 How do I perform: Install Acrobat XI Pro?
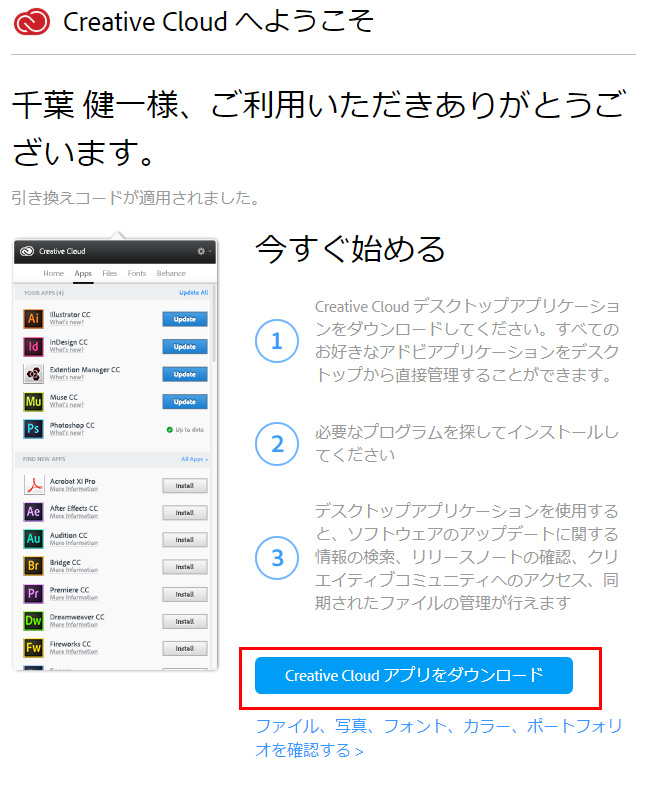184,486
